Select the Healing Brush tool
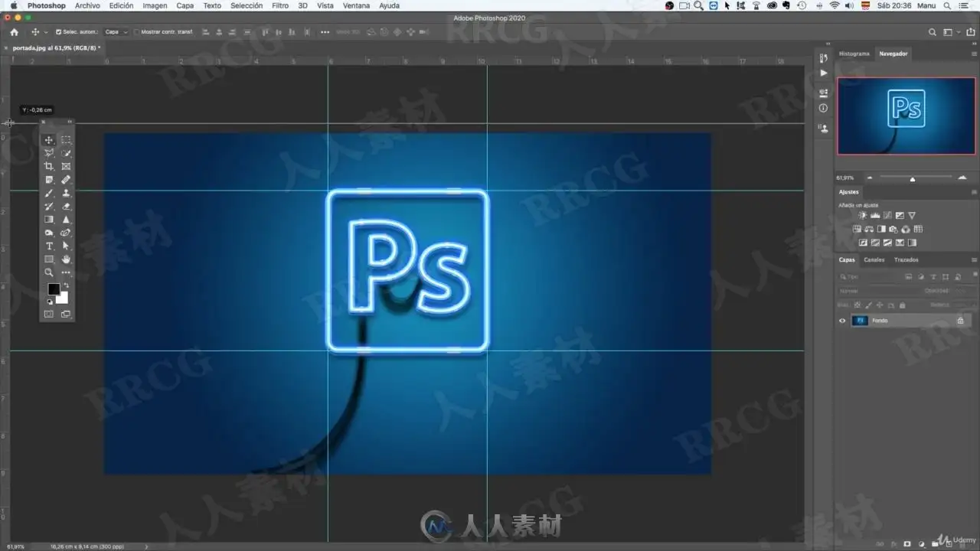 click(x=66, y=180)
